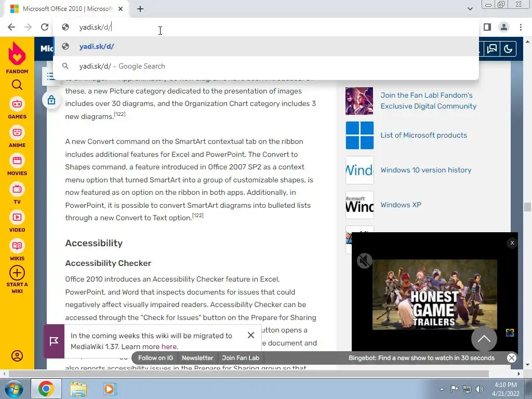Viewport: 532px width, 399px height.
Task: Open the Anime section icon
Action: (x=17, y=132)
